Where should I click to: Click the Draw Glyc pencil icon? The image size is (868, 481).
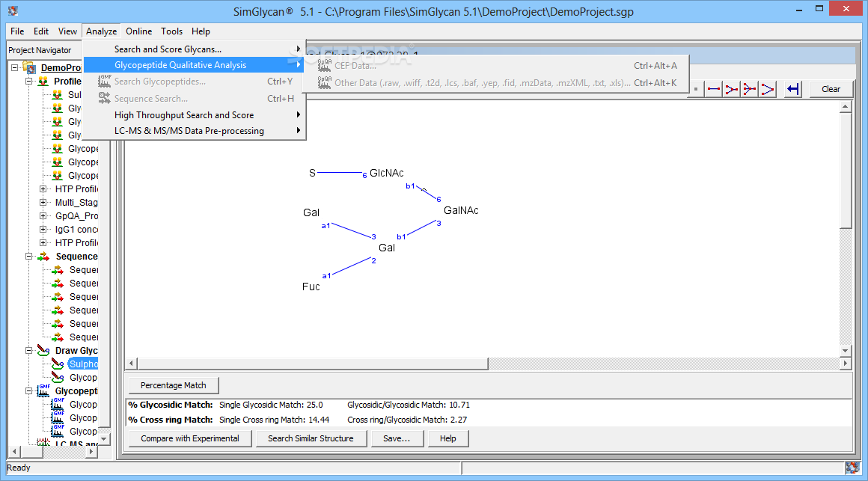point(43,350)
